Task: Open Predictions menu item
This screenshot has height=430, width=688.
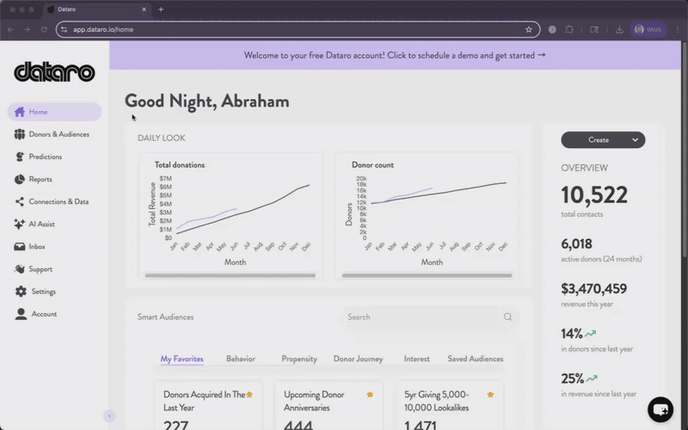Action: click(x=54, y=157)
